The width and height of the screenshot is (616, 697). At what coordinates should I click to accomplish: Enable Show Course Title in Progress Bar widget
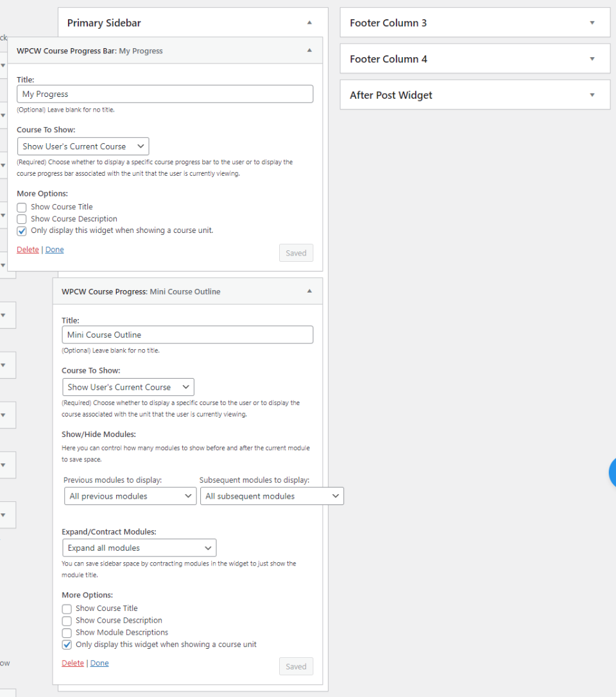22,207
